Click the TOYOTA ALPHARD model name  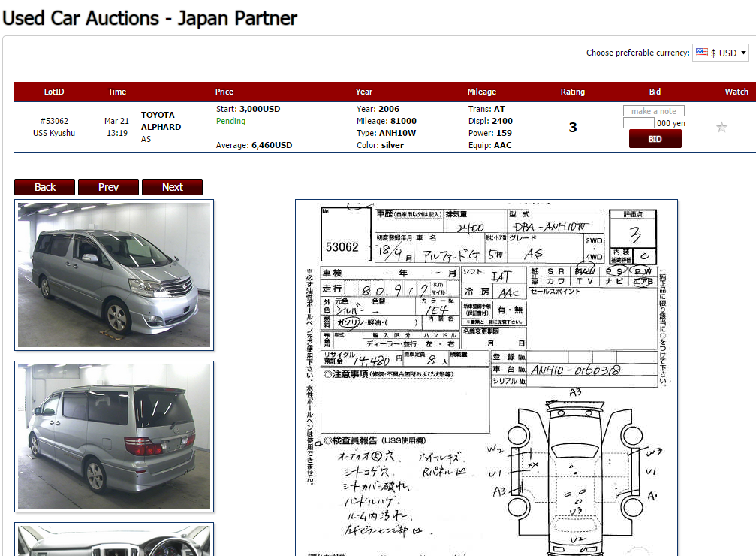(x=161, y=121)
